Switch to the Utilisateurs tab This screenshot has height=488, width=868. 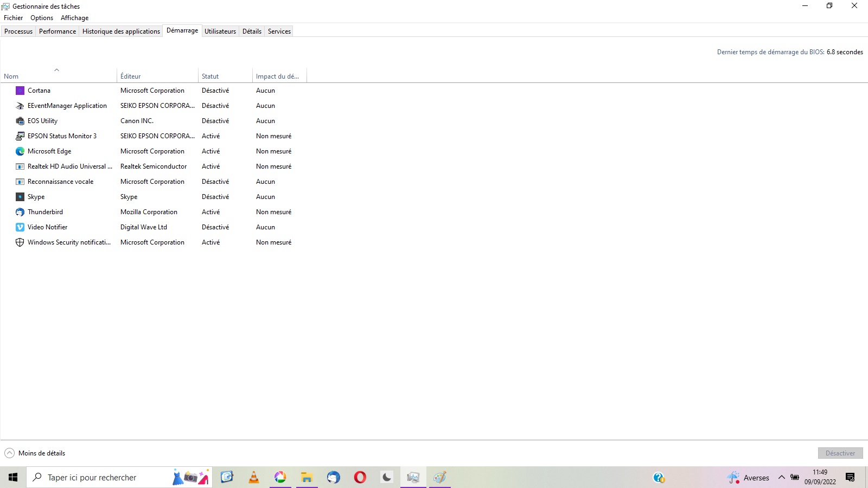[220, 31]
